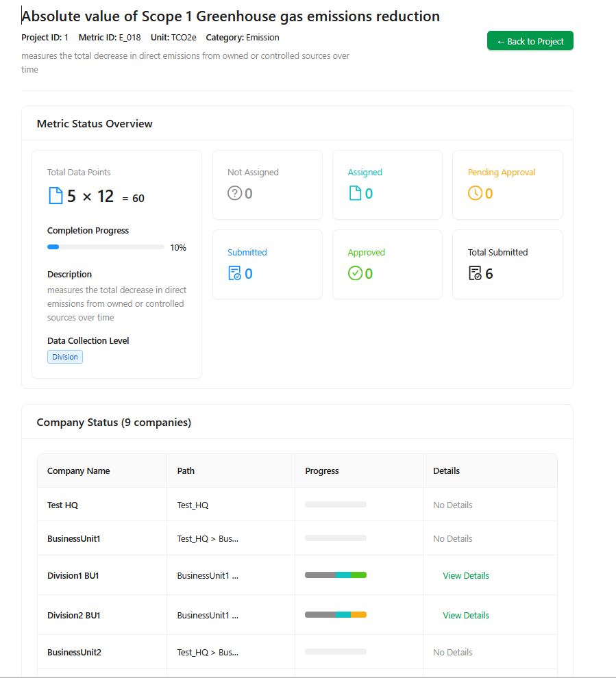
Task: Click the Assigned file icon
Action: pyautogui.click(x=355, y=194)
